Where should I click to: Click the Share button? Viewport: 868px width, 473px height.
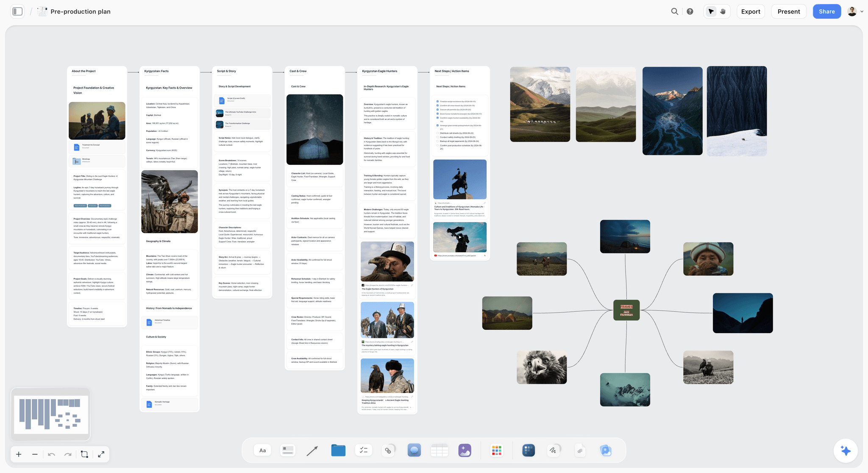point(826,11)
